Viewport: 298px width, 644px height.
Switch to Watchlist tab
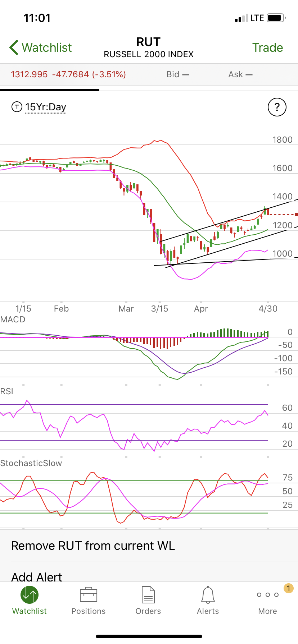[x=30, y=601]
